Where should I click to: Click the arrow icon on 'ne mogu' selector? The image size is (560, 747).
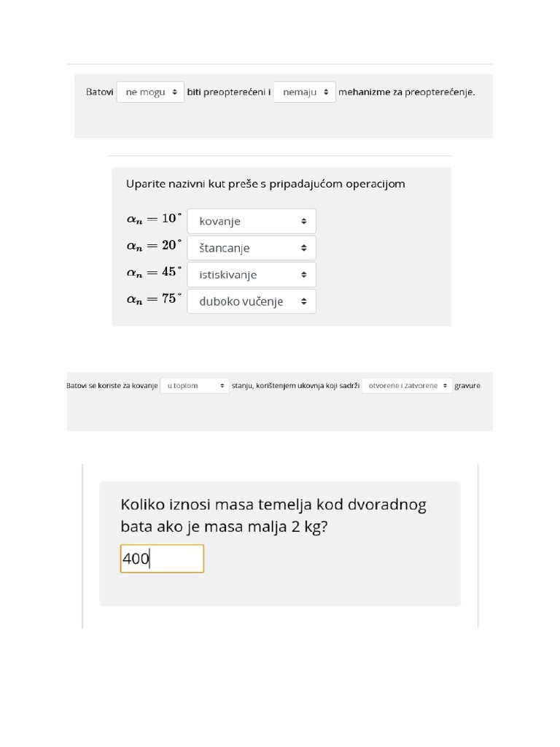pos(175,93)
